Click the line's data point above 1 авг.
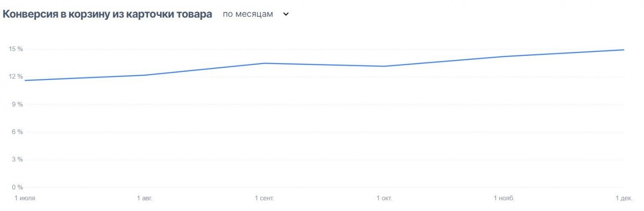 (x=145, y=75)
